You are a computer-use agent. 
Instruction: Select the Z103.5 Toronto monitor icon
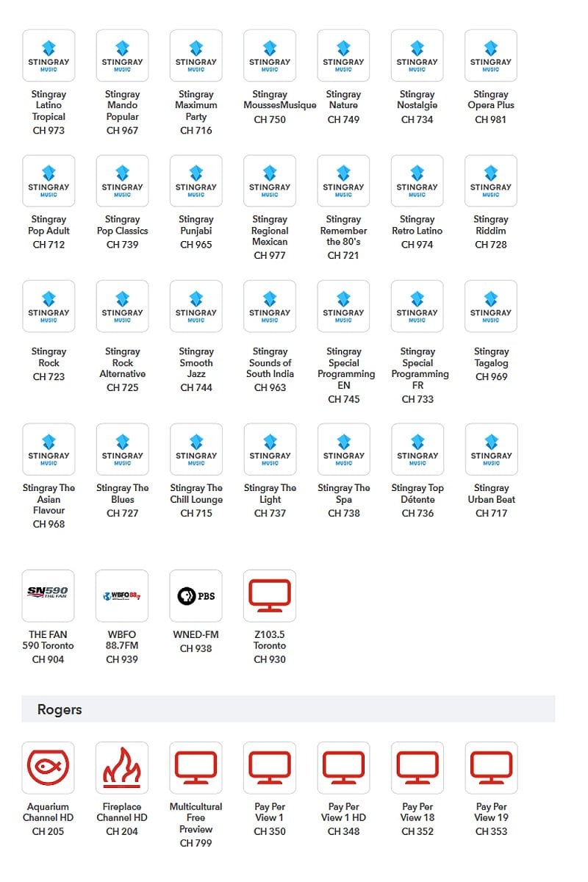[270, 595]
